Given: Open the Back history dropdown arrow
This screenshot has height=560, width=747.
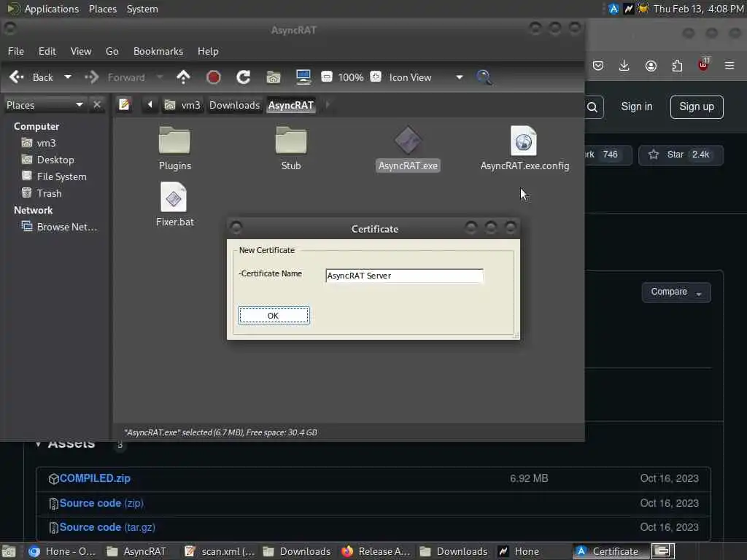Looking at the screenshot, I should pos(68,77).
